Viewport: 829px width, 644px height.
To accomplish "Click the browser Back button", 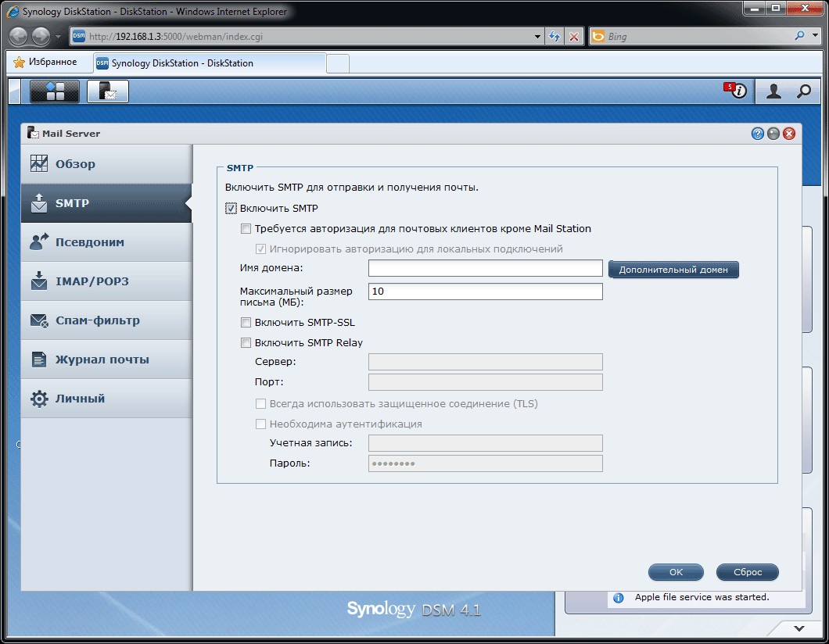I will (19, 36).
